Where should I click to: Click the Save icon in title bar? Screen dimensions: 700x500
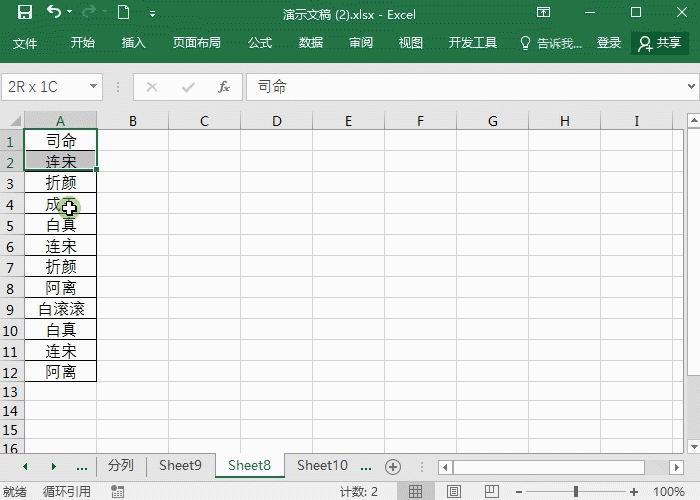[x=25, y=13]
